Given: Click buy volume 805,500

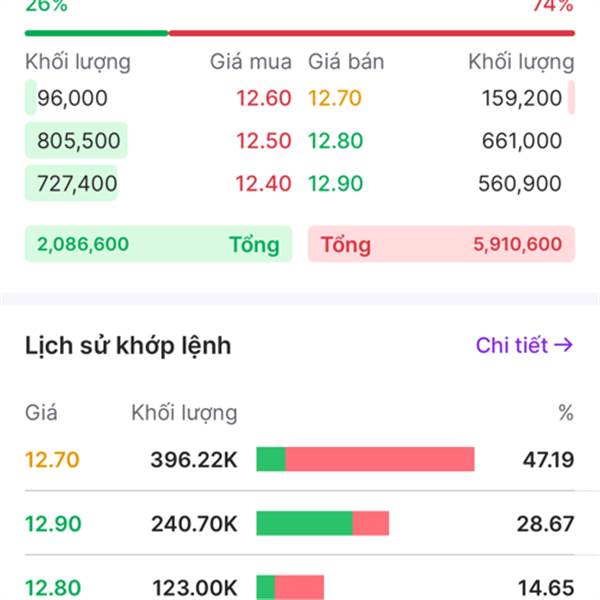Looking at the screenshot, I should (x=78, y=141).
